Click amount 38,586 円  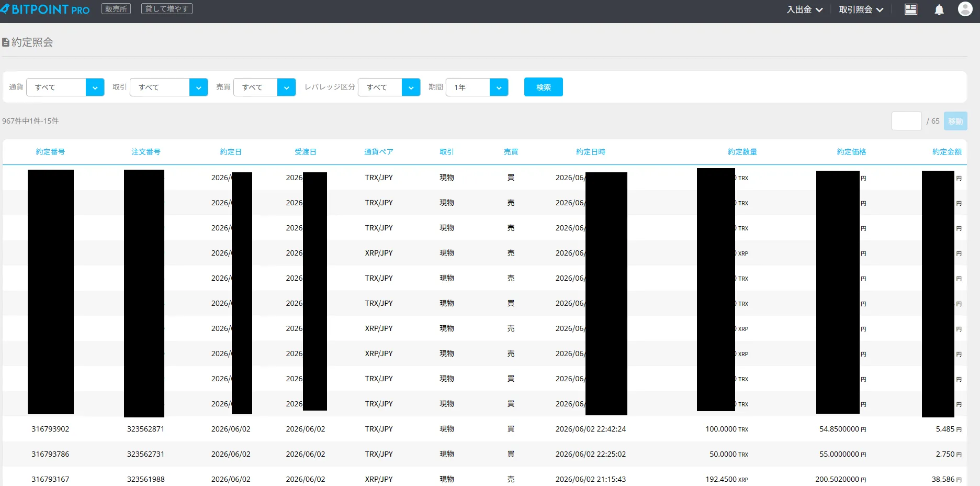[947, 479]
